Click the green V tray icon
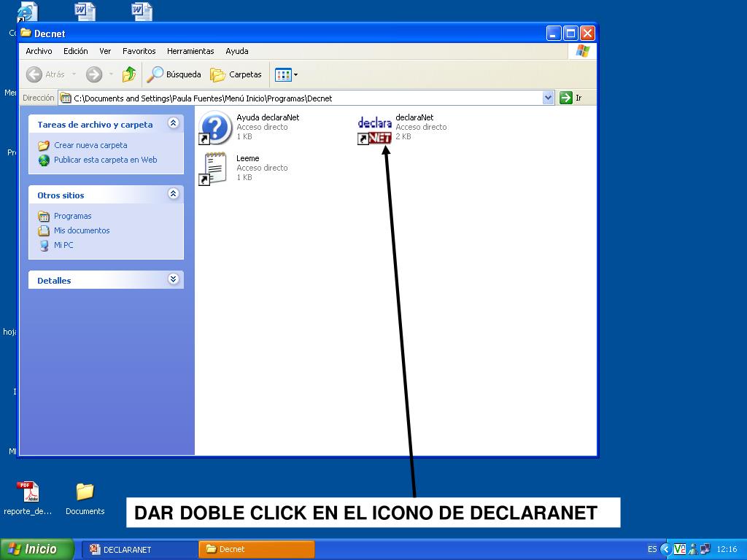The height and width of the screenshot is (560, 747). (x=680, y=549)
